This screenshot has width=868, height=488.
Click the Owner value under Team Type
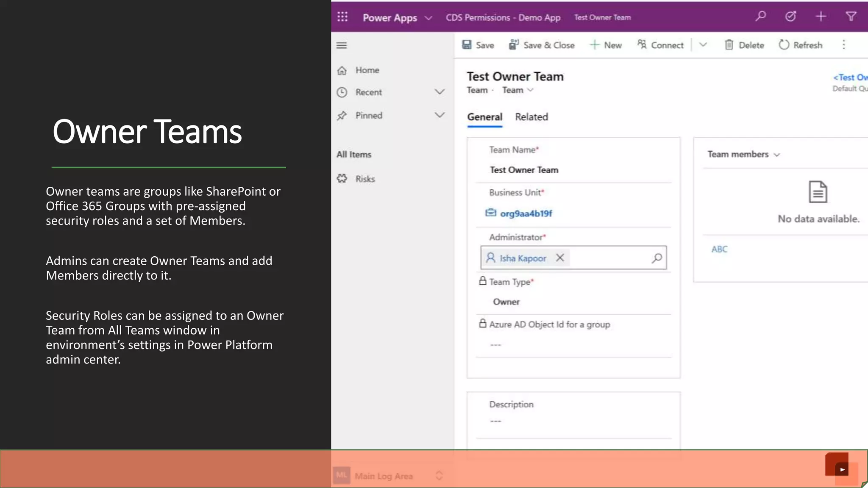point(506,302)
